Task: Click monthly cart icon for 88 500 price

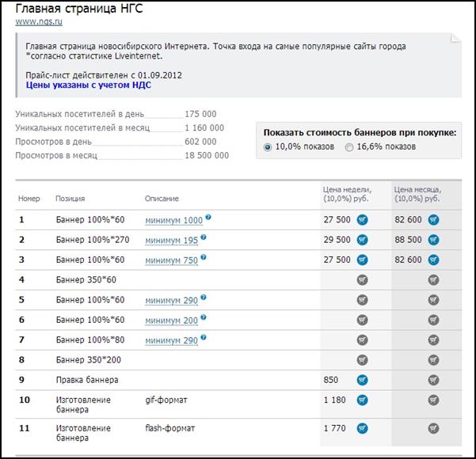Action: 433,239
